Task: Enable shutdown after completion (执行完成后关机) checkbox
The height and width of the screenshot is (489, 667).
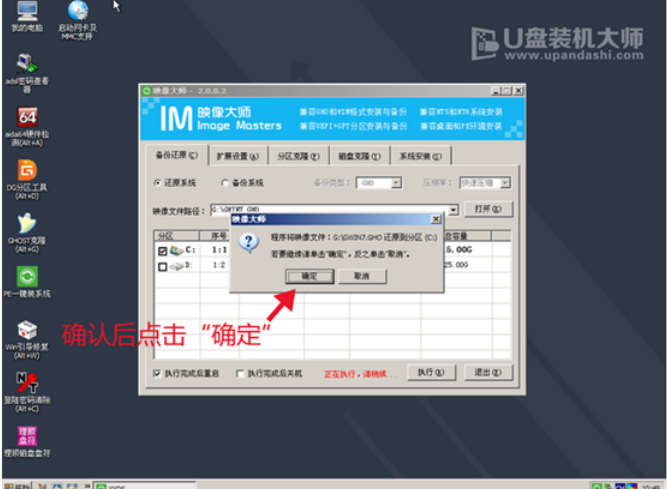Action: [240, 373]
